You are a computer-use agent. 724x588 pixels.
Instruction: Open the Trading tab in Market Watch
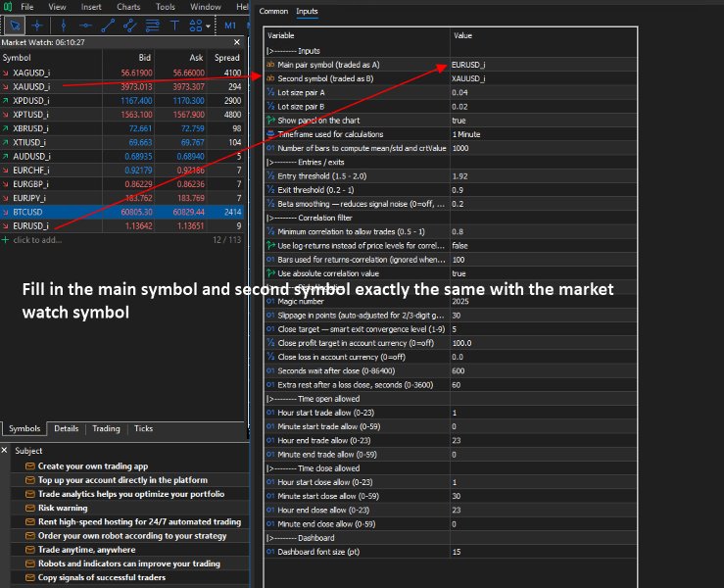pos(106,428)
